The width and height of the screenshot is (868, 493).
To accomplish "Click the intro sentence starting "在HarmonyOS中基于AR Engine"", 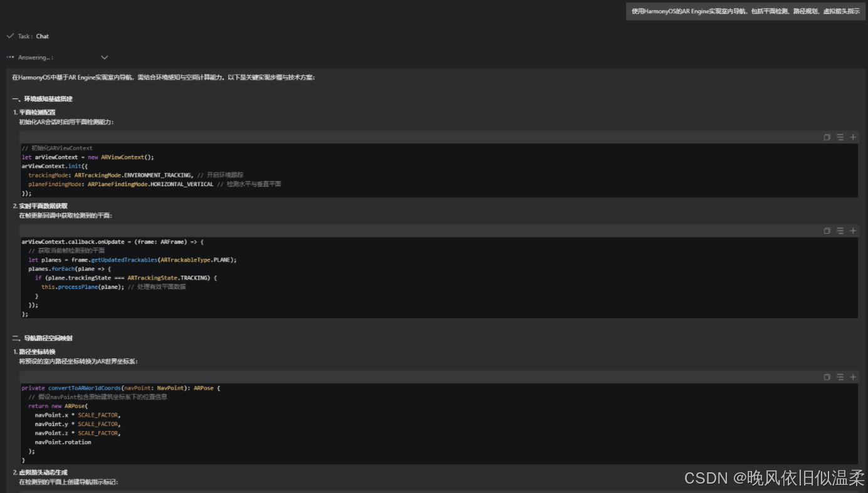I will coord(164,78).
